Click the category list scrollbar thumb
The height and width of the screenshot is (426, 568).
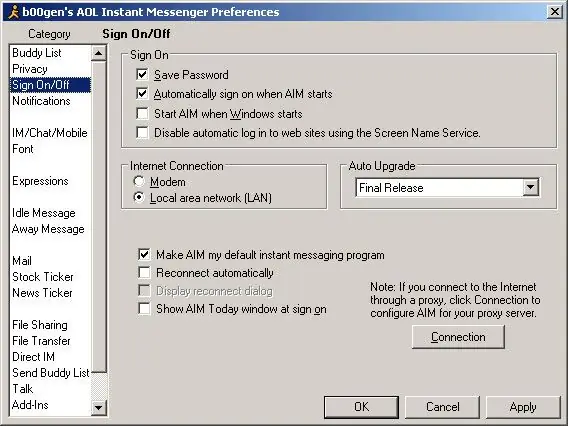pos(99,217)
